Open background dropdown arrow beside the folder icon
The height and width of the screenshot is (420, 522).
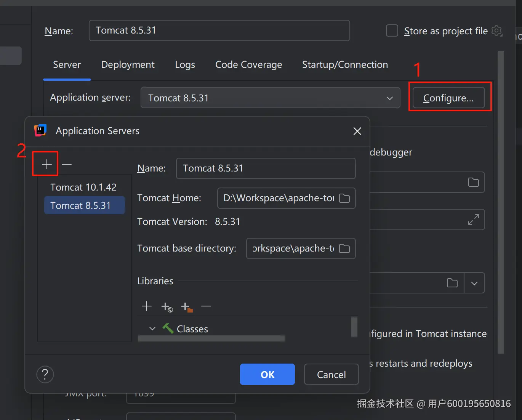(x=474, y=283)
